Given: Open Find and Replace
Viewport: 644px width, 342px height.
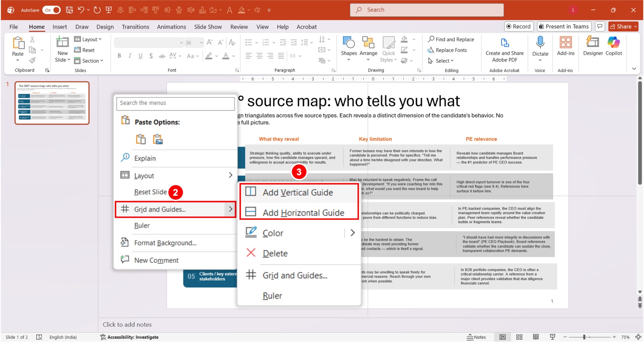Looking at the screenshot, I should [x=451, y=39].
